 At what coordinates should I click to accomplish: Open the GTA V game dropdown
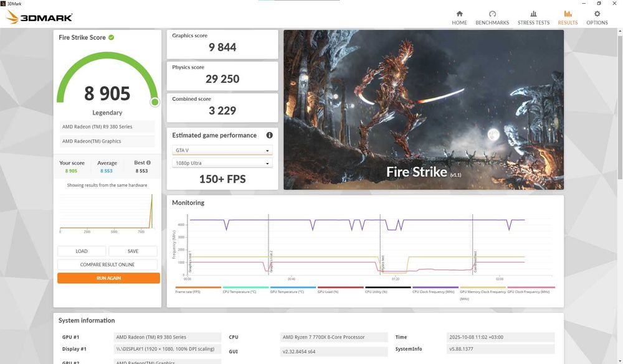click(x=222, y=151)
